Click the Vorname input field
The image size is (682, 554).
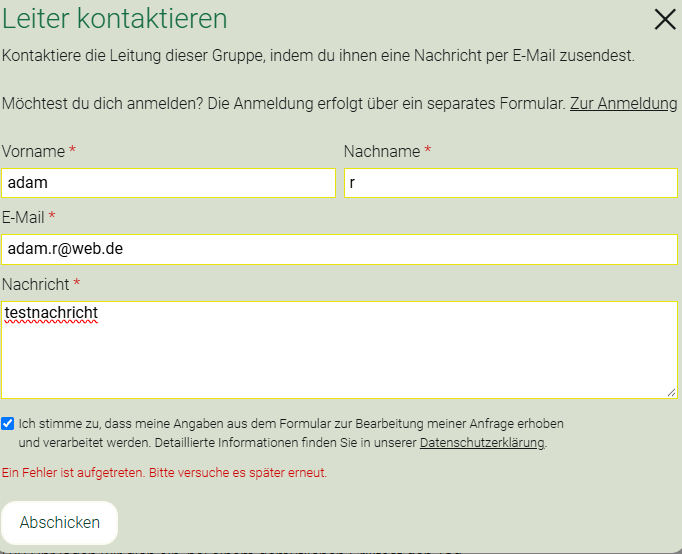pos(168,183)
